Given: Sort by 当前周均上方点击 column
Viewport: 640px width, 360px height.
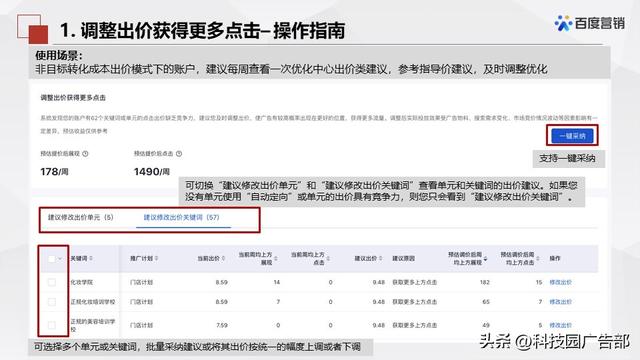Looking at the screenshot, I should (x=328, y=259).
